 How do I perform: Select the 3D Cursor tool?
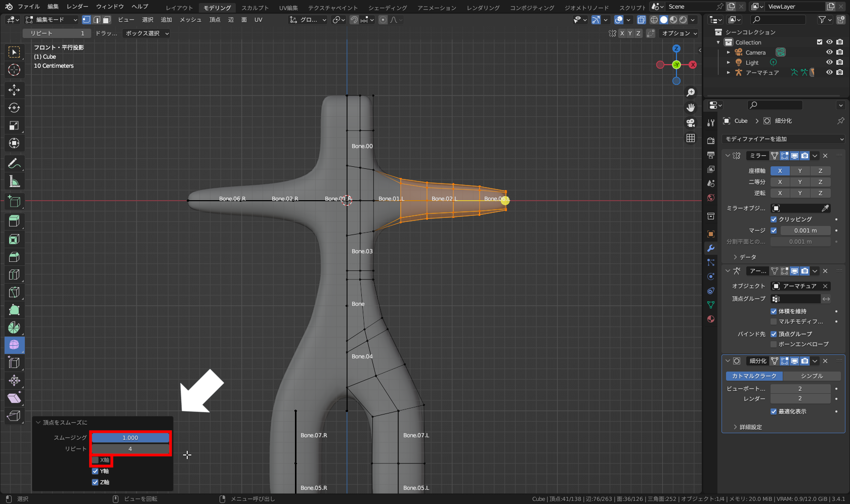(x=14, y=70)
